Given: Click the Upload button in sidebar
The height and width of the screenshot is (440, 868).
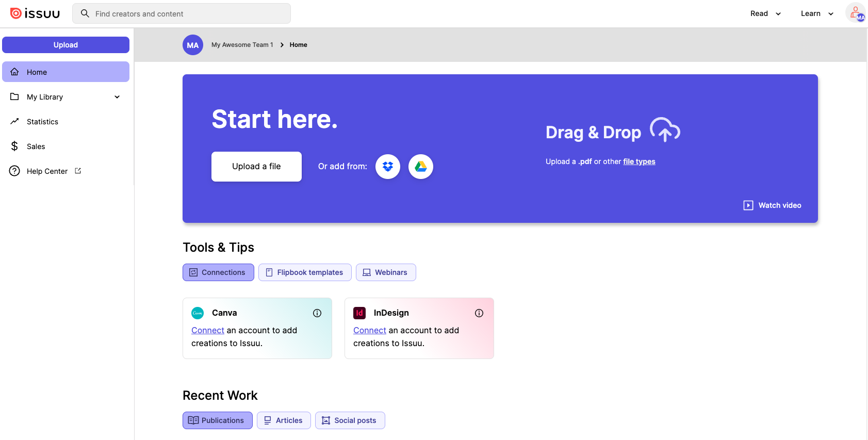Looking at the screenshot, I should 65,45.
